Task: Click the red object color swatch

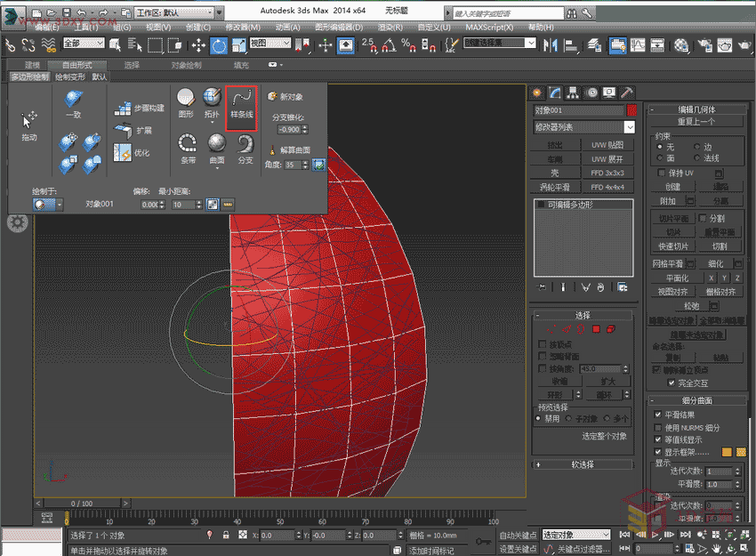Action: pyautogui.click(x=631, y=110)
